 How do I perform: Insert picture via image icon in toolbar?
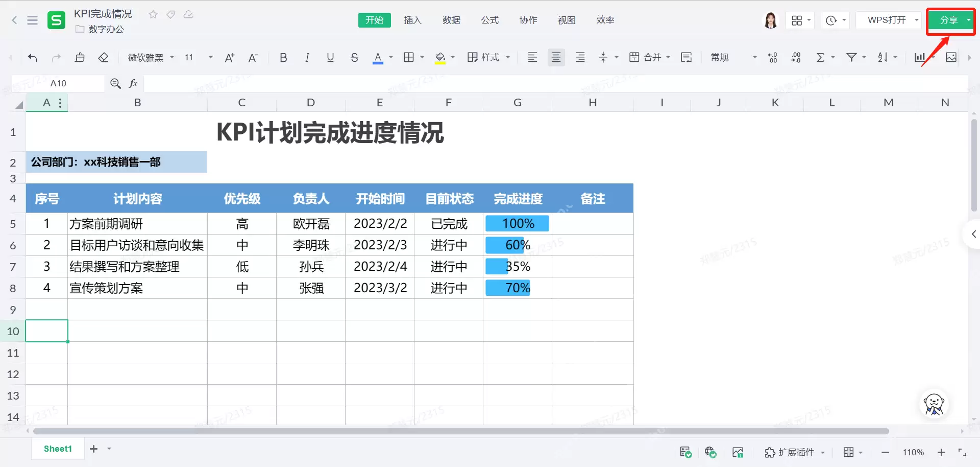[951, 57]
